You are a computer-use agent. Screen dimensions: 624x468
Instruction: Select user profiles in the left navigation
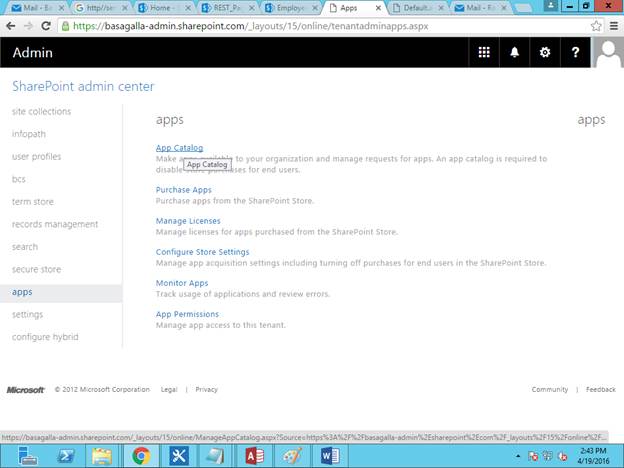click(36, 156)
